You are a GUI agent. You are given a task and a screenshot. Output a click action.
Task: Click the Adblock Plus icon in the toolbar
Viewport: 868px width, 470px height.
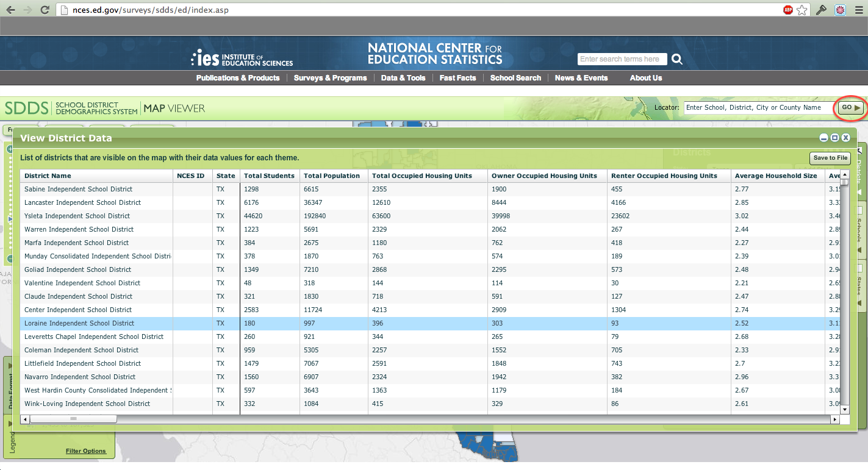(787, 10)
